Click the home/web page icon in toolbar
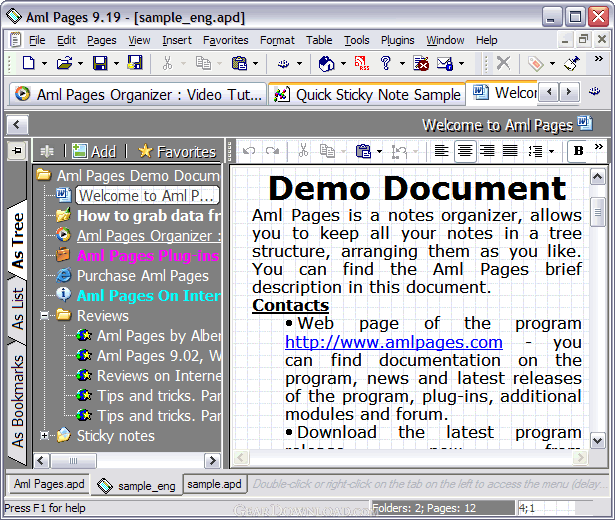Image resolution: width=615 pixels, height=520 pixels. click(x=326, y=63)
